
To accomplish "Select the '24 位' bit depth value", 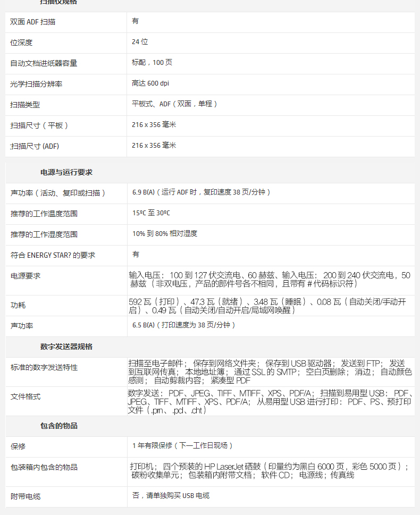I will click(140, 41).
